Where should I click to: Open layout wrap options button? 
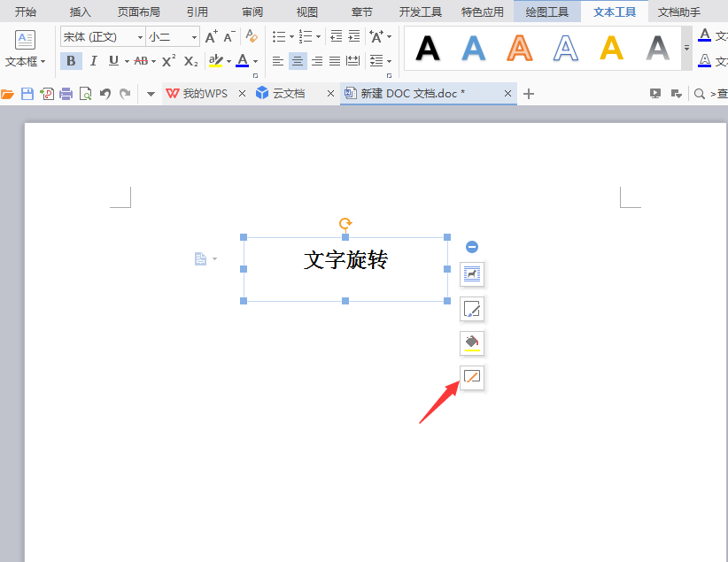(472, 274)
